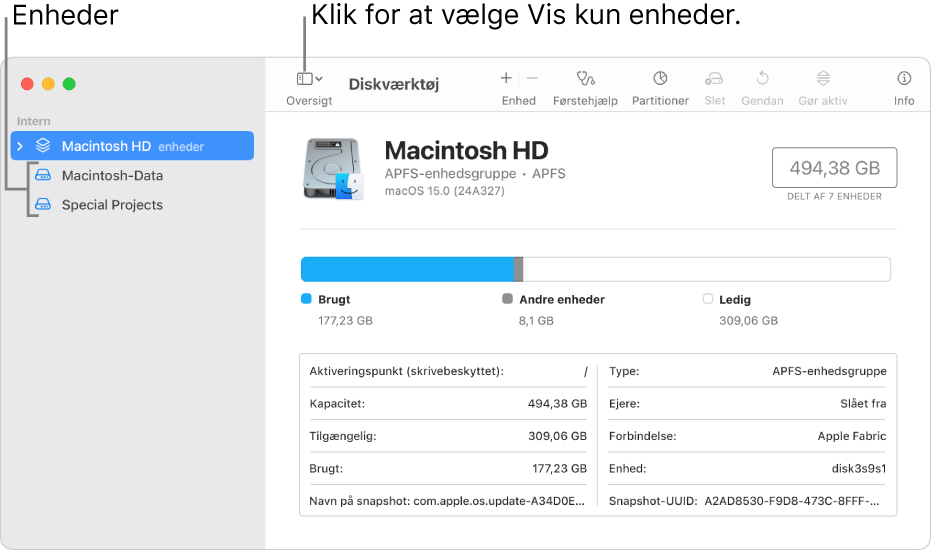Click the Type APFS-enhedsgruppe table value
This screenshot has width=931, height=551.
[829, 371]
